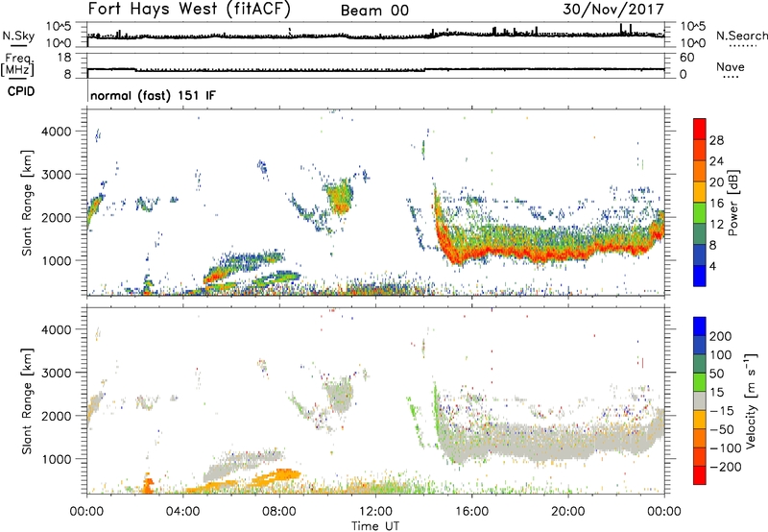Pick the 4–8 dB dark blue power swatch
The image size is (768, 532).
coord(700,254)
